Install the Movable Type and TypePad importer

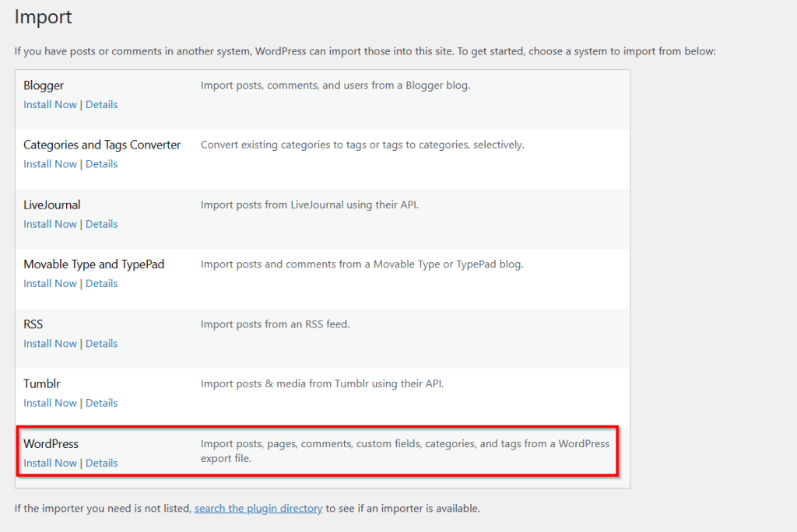click(x=50, y=284)
